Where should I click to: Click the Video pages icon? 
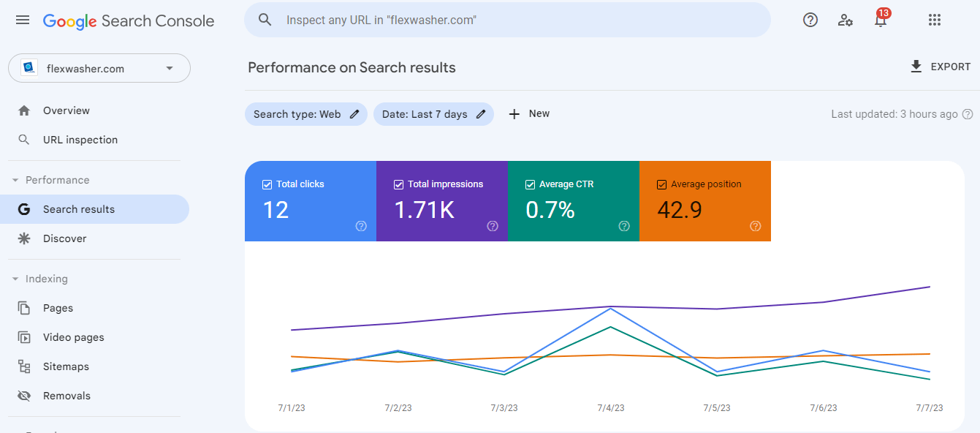coord(24,337)
